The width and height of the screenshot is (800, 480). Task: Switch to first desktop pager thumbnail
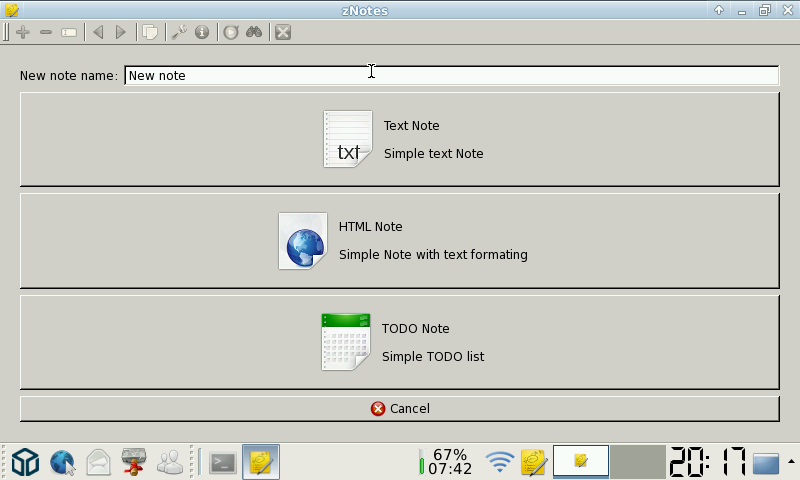pos(581,462)
